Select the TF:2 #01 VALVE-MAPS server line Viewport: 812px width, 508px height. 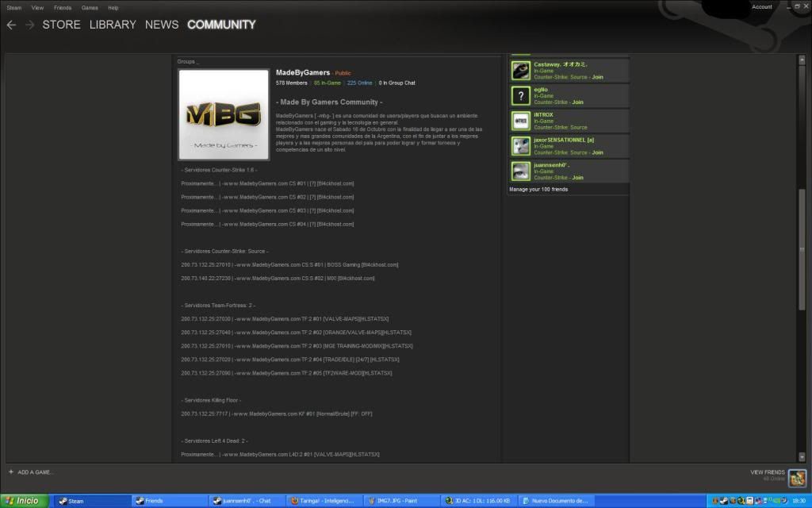(285, 319)
